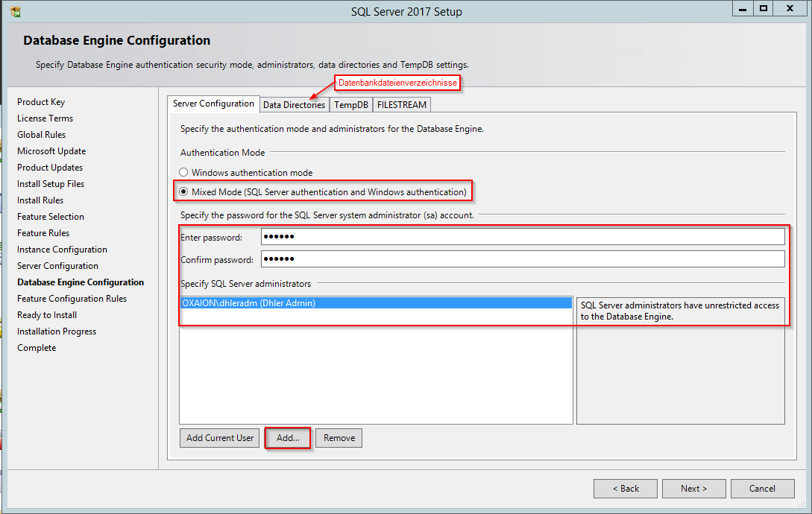Image resolution: width=812 pixels, height=514 pixels.
Task: Click the Feature Selection step
Action: 51,217
